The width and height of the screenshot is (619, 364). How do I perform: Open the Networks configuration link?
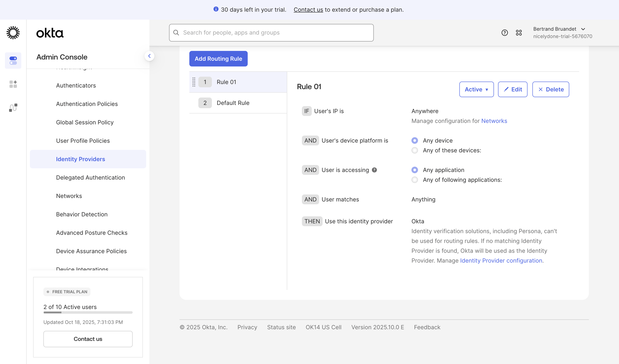(494, 121)
